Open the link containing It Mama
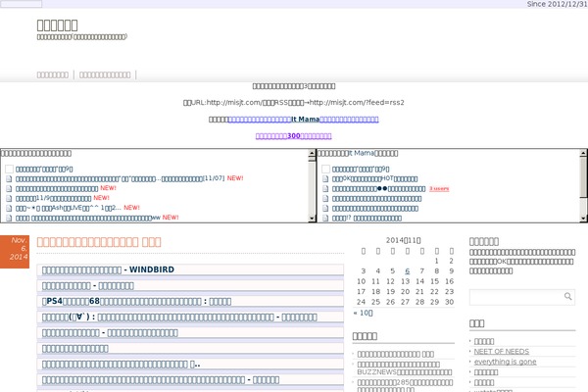588x392 pixels. point(304,120)
